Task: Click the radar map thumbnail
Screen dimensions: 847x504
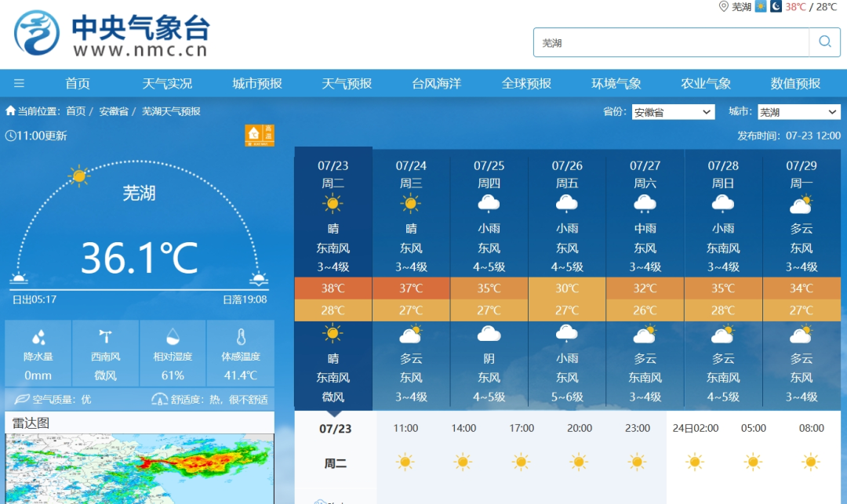Action: tap(140, 469)
